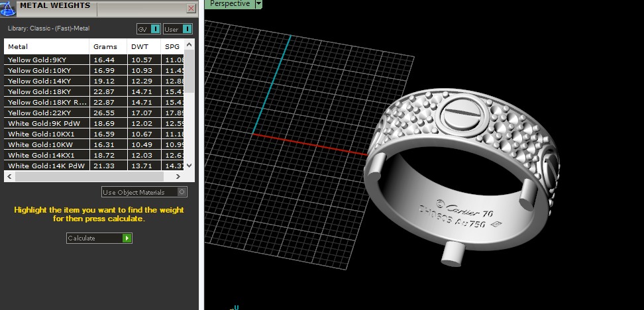Click the vertical scrollbar thumb
Image resolution: width=644 pixels, height=310 pixels.
click(x=189, y=71)
